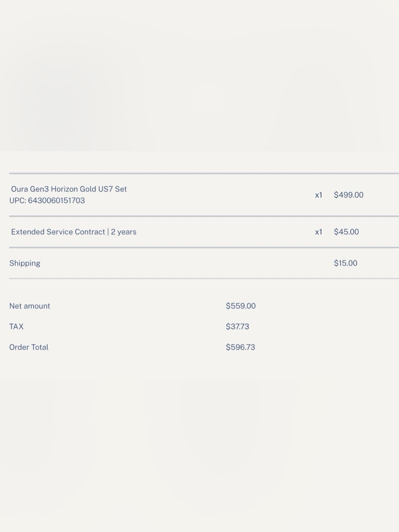Click the x1 quantity beside the Oura ring

coord(318,195)
